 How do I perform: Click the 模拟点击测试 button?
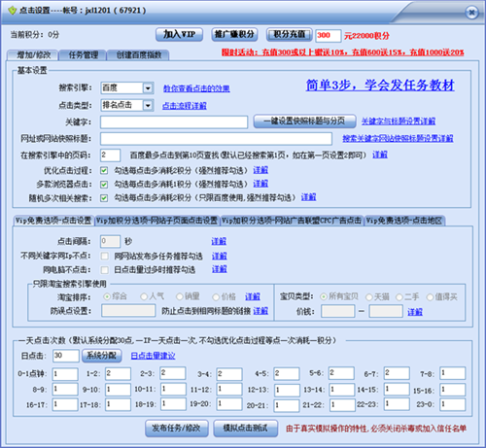(246, 429)
